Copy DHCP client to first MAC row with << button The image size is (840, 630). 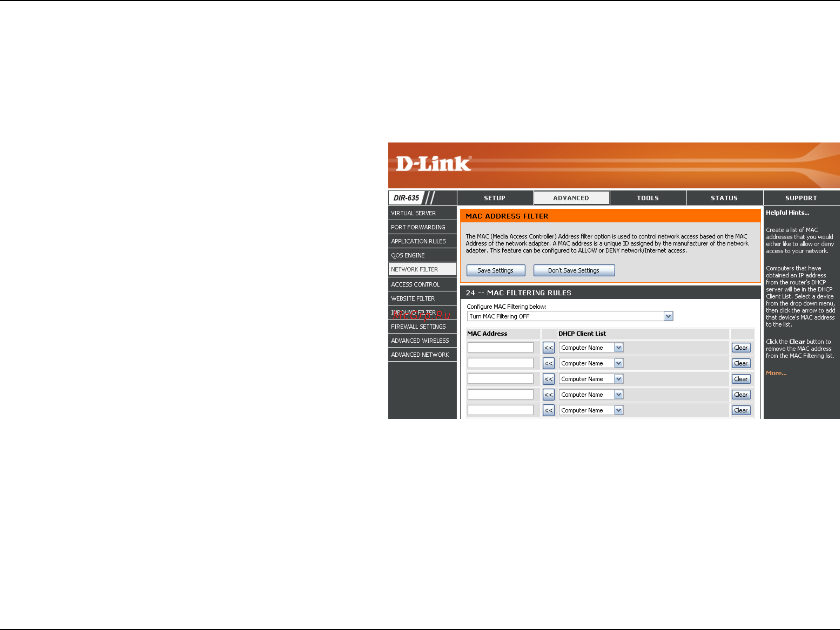pos(548,348)
